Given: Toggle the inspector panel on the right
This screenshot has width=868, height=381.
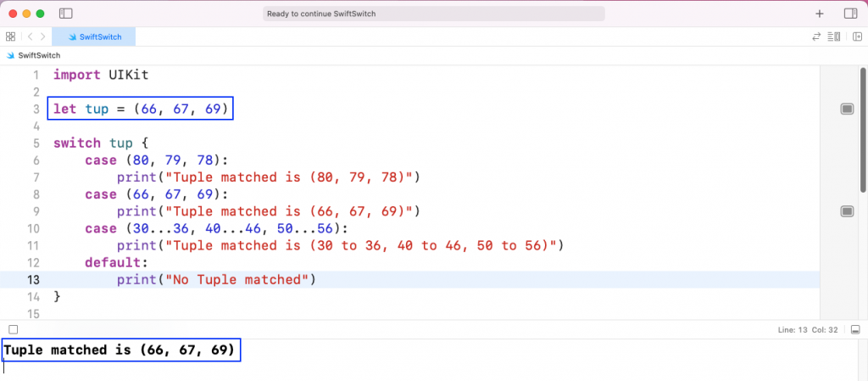Looking at the screenshot, I should tap(850, 14).
